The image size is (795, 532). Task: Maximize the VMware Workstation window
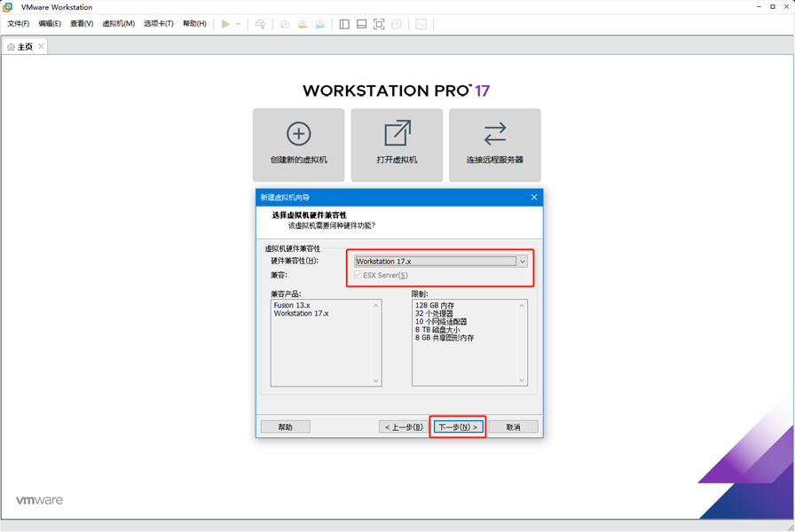[x=773, y=6]
